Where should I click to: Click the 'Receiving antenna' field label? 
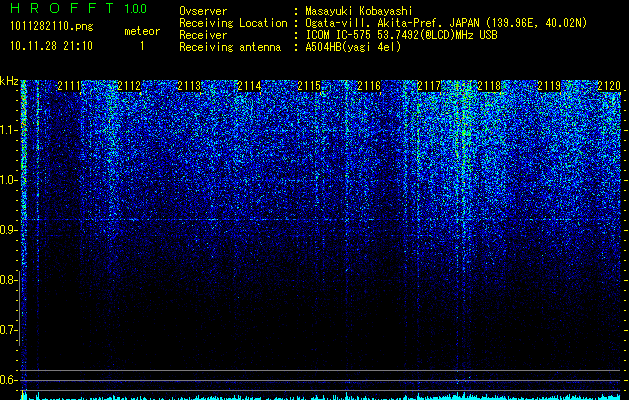[x=230, y=47]
